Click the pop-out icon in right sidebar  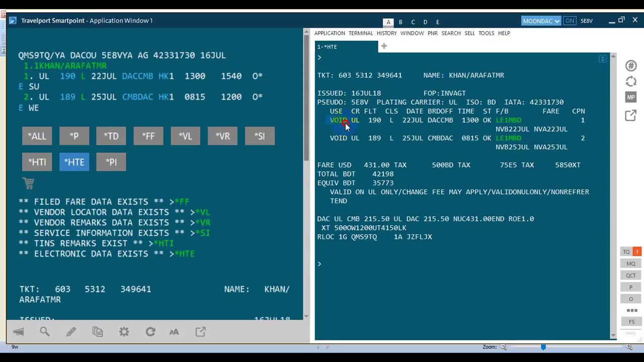pos(631,116)
